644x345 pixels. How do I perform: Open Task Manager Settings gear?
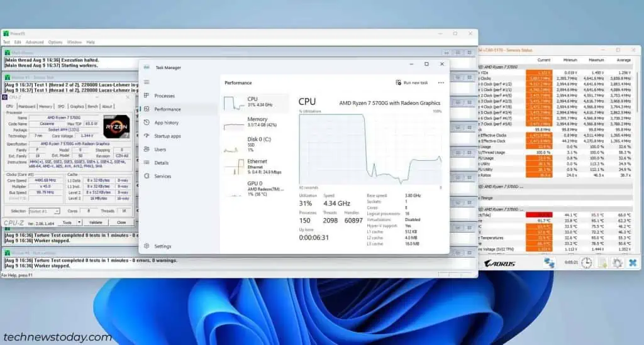[162, 246]
